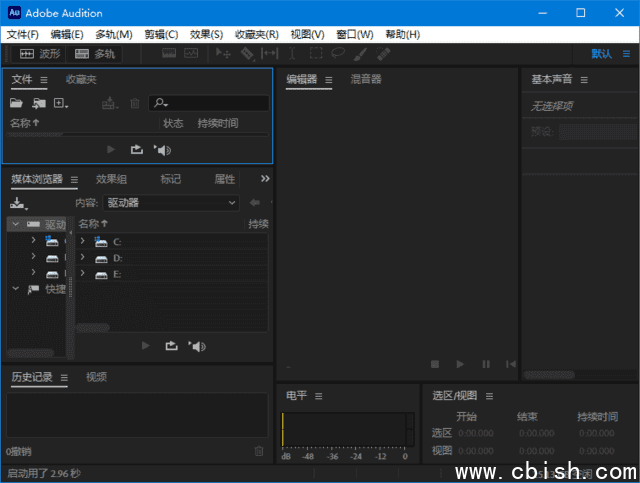Toggle loop playback in 媒体浏览器 panel
The height and width of the screenshot is (483, 640).
click(171, 346)
